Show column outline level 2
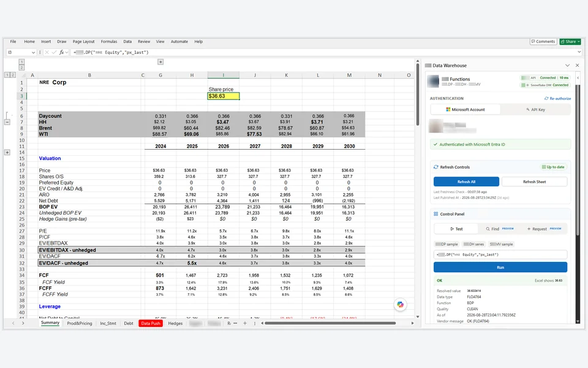The height and width of the screenshot is (368, 588). (22, 67)
